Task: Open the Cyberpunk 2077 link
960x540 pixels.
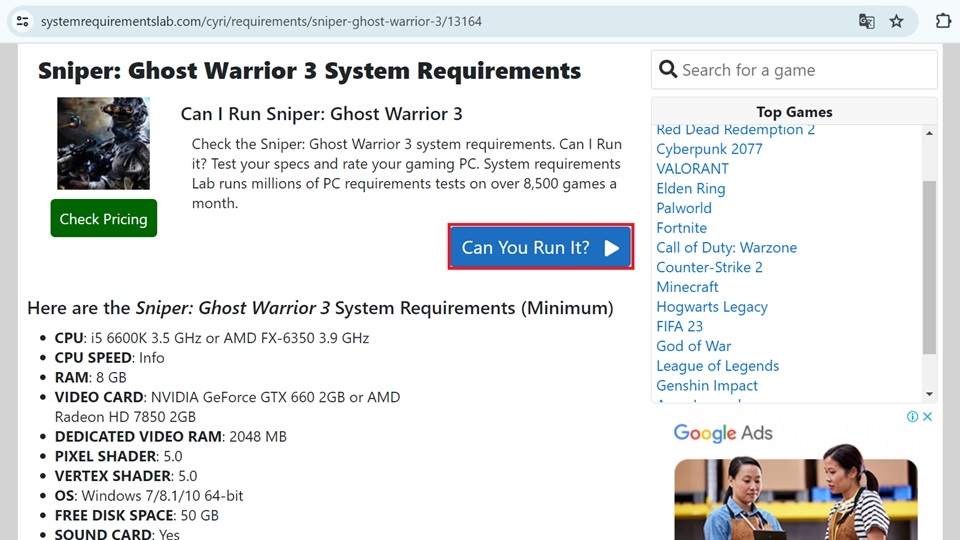Action: 709,149
